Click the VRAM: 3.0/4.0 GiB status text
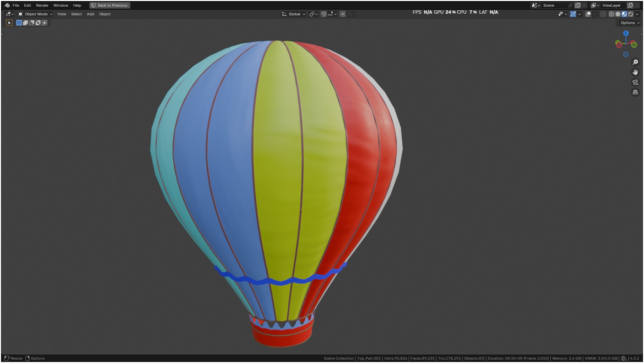The image size is (644, 363). pyautogui.click(x=601, y=358)
